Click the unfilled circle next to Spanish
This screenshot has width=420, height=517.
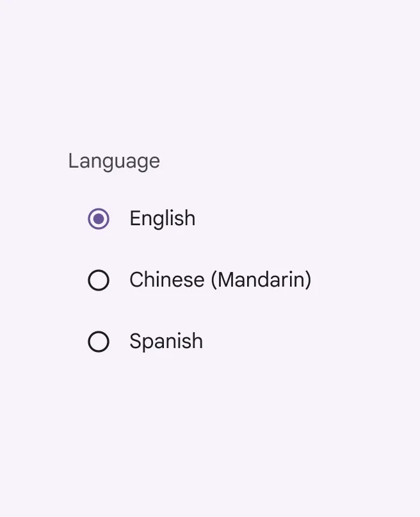point(99,342)
